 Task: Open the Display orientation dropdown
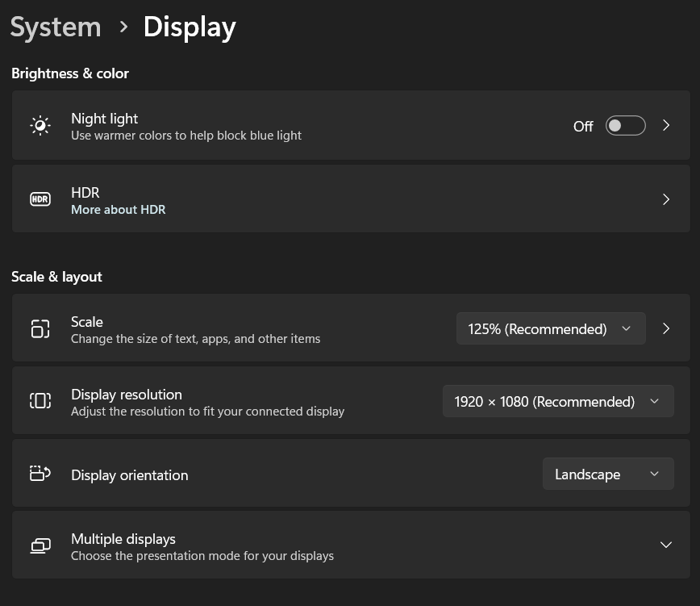[x=608, y=474]
